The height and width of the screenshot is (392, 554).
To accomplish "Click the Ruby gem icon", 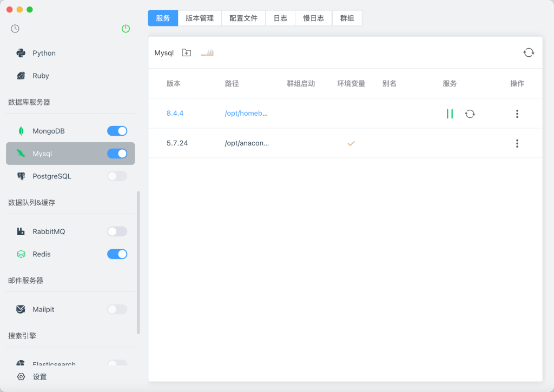I will (x=21, y=76).
